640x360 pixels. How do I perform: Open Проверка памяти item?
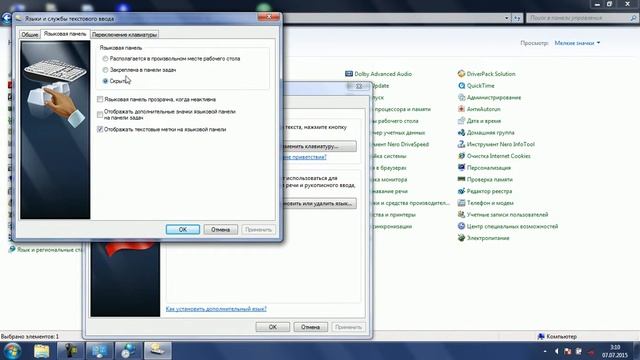tap(485, 179)
